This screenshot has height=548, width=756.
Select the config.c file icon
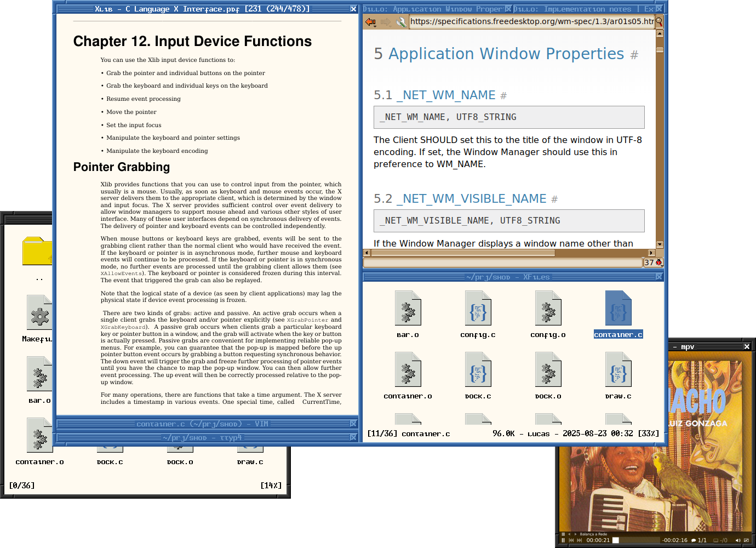click(478, 310)
